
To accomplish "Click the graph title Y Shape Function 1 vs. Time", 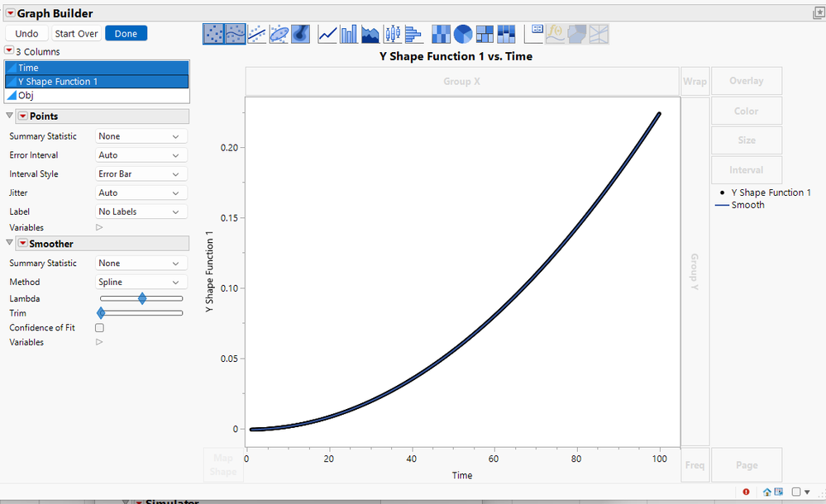I will click(456, 56).
